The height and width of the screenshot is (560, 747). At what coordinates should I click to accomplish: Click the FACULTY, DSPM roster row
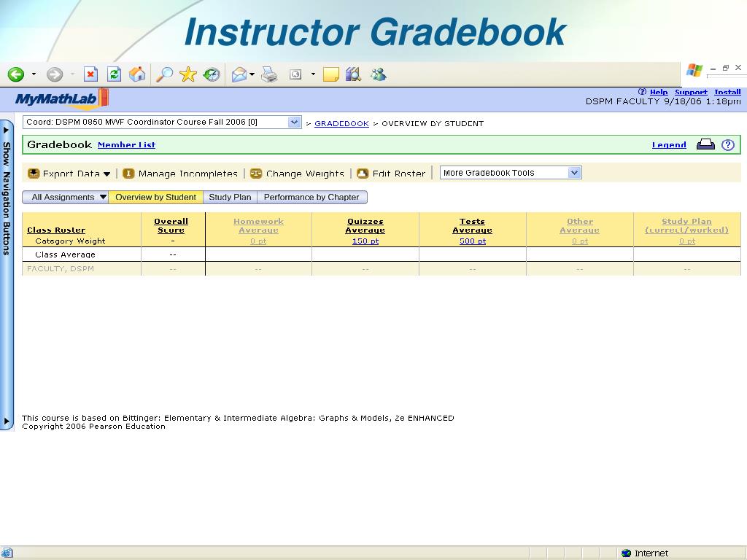381,268
